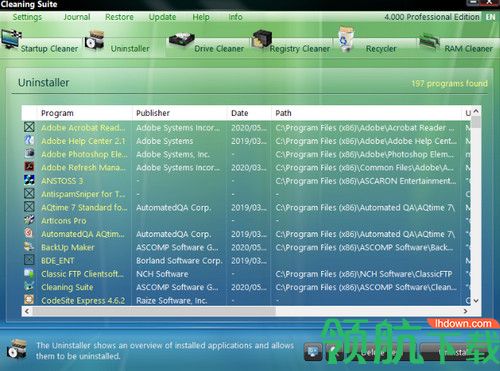
Task: Select the CodeSite Express 4.6.2 entry
Action: [83, 300]
